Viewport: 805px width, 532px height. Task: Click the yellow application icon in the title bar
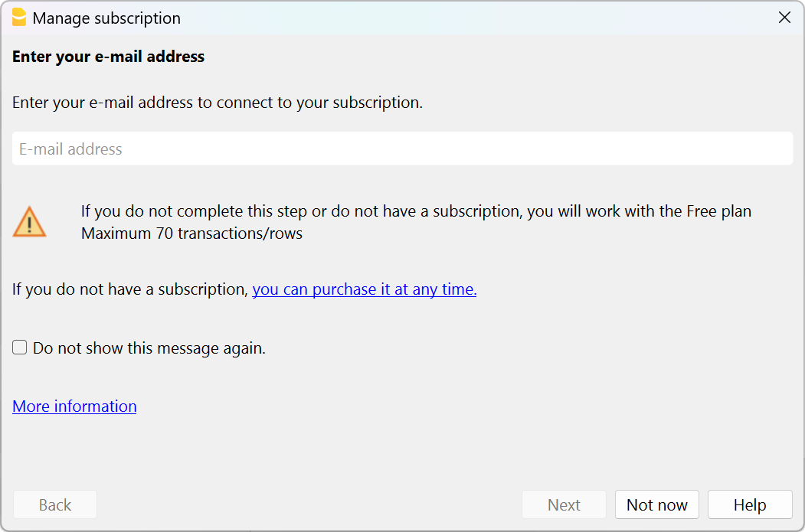tap(20, 17)
